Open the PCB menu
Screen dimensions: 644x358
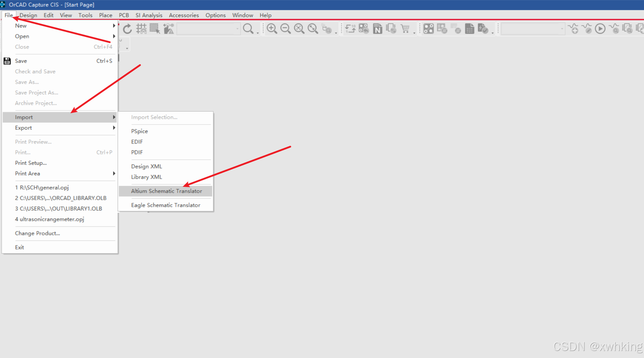(x=124, y=15)
